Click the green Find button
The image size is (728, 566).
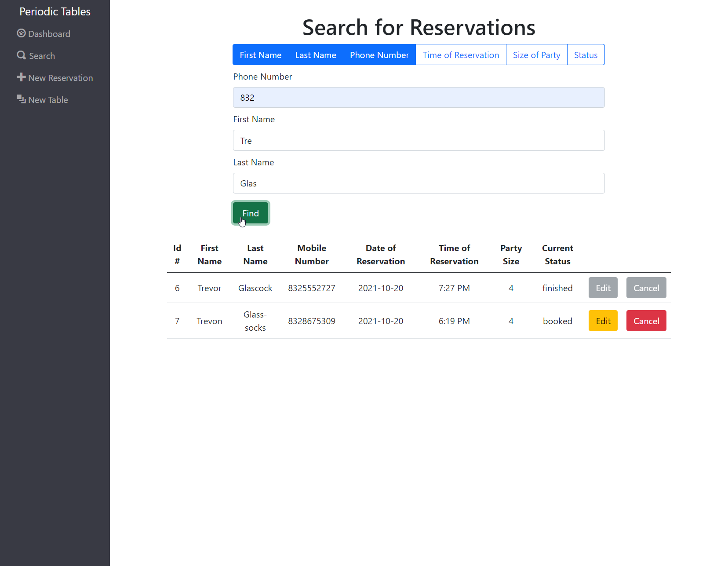(x=251, y=213)
